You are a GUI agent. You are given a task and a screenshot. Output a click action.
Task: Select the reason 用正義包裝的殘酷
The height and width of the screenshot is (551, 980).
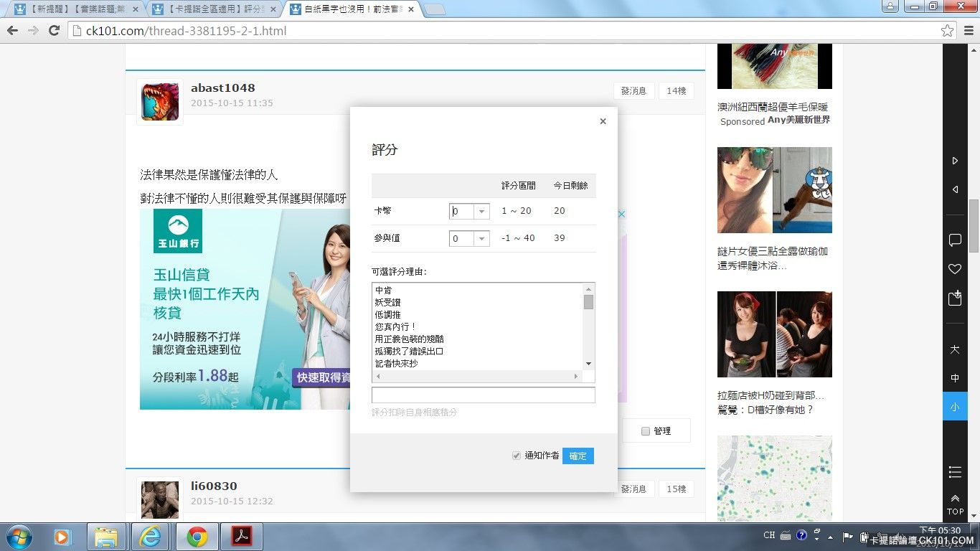click(x=409, y=339)
